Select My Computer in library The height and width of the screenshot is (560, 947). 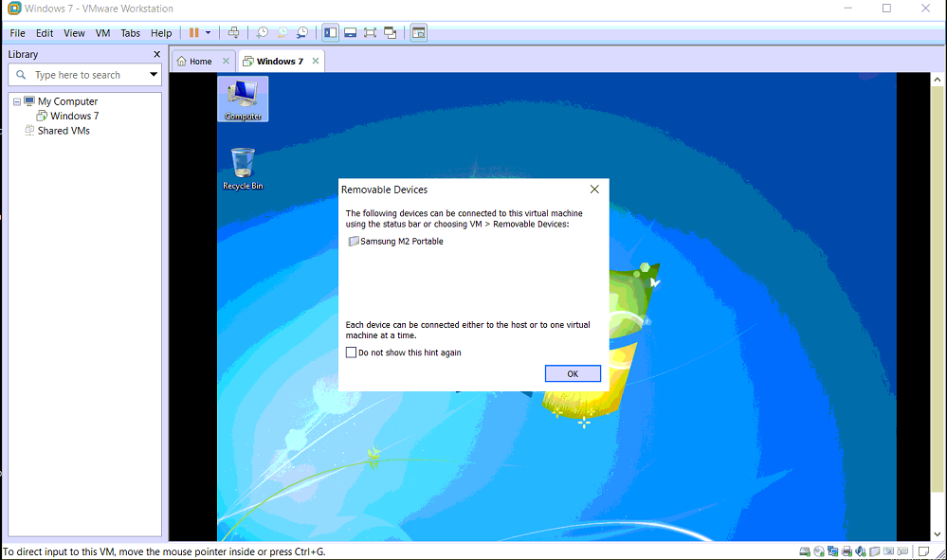[67, 101]
